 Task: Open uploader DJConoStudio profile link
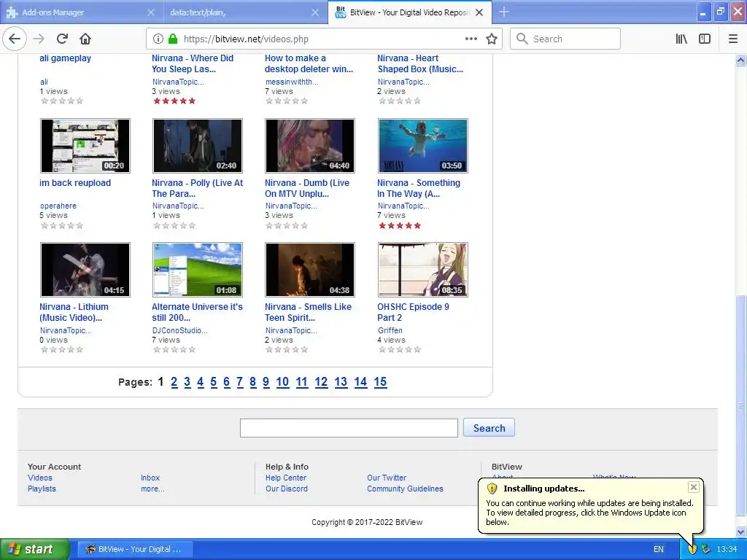(x=179, y=330)
